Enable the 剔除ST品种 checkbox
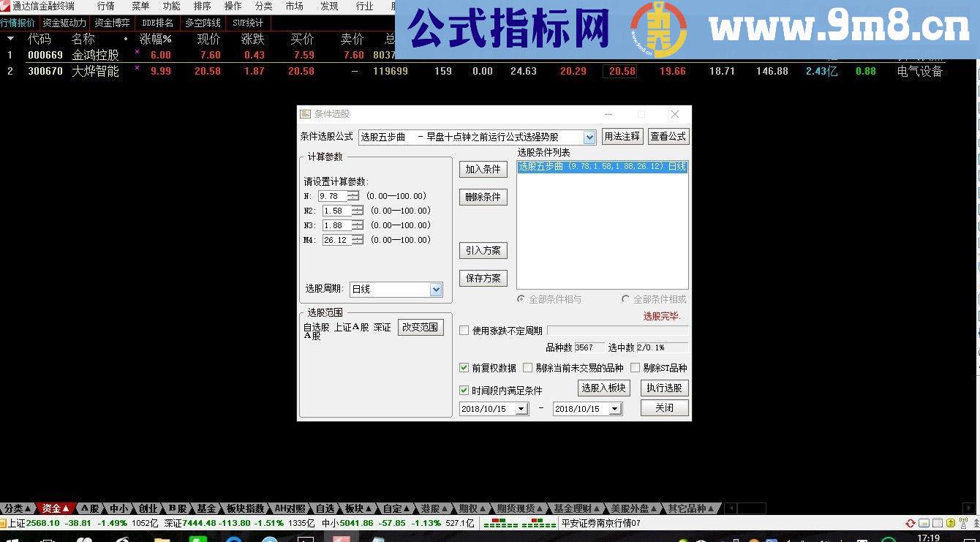 pos(636,368)
